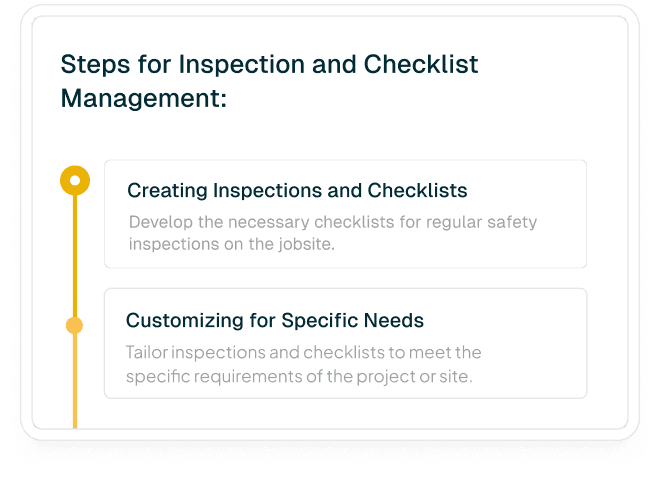
Task: Select the second step dot marker
Action: [74, 326]
